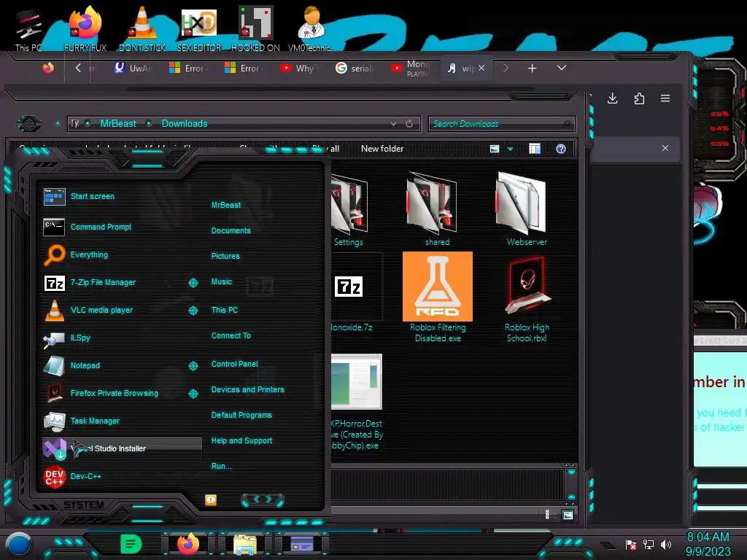Open Music from the Start menu

(222, 282)
